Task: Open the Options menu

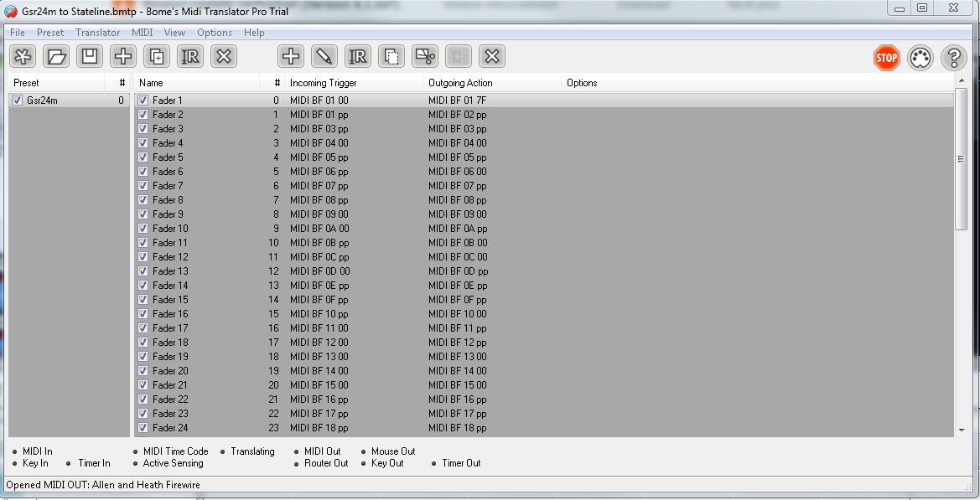Action: [x=215, y=33]
